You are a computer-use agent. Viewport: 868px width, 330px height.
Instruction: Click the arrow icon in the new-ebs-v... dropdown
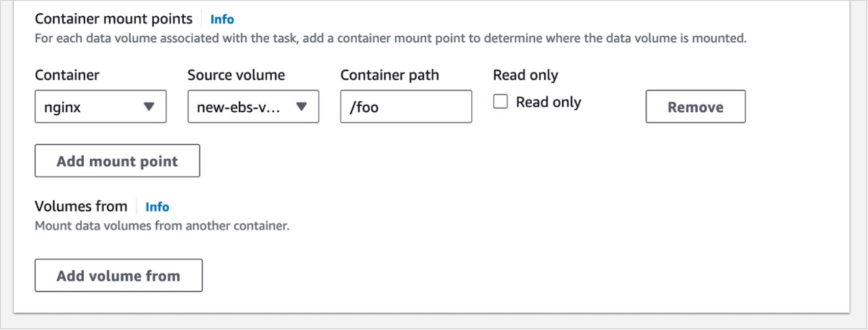click(302, 107)
